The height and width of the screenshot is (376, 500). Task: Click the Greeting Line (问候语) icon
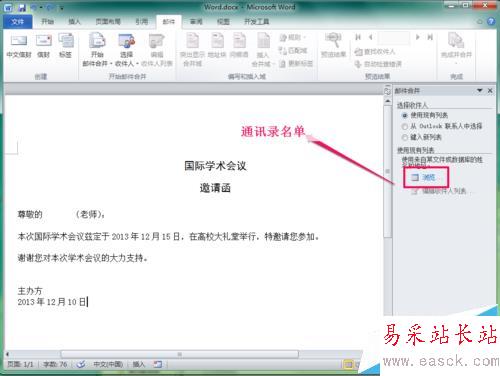[239, 46]
